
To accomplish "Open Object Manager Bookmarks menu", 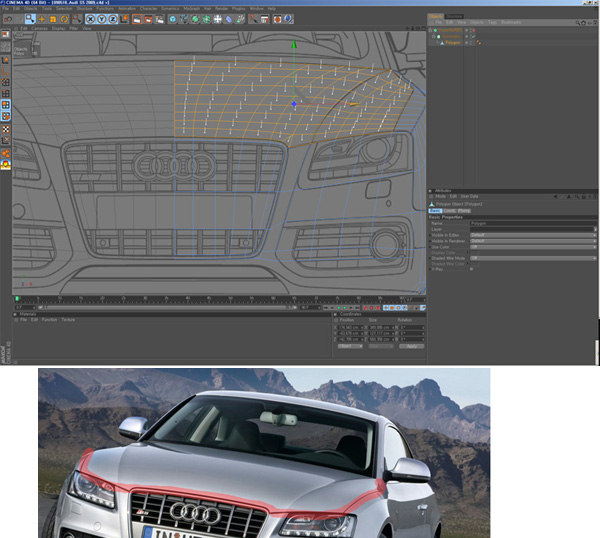I will point(511,22).
